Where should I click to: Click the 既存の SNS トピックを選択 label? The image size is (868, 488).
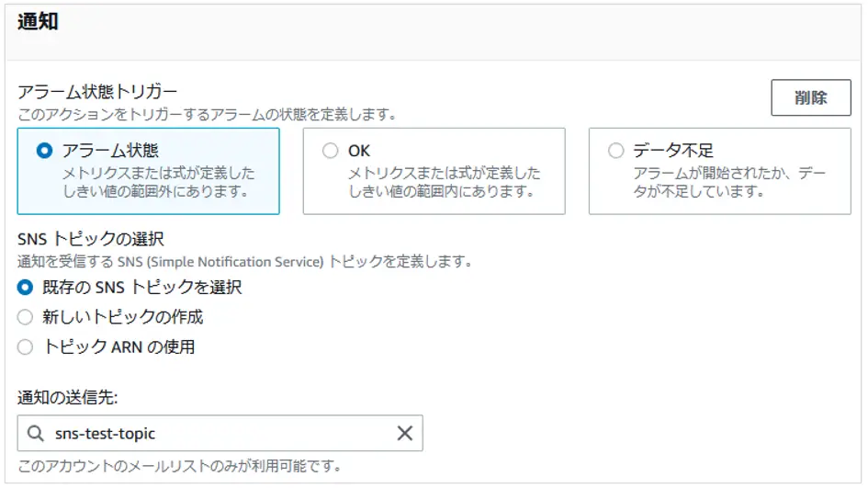click(x=142, y=287)
